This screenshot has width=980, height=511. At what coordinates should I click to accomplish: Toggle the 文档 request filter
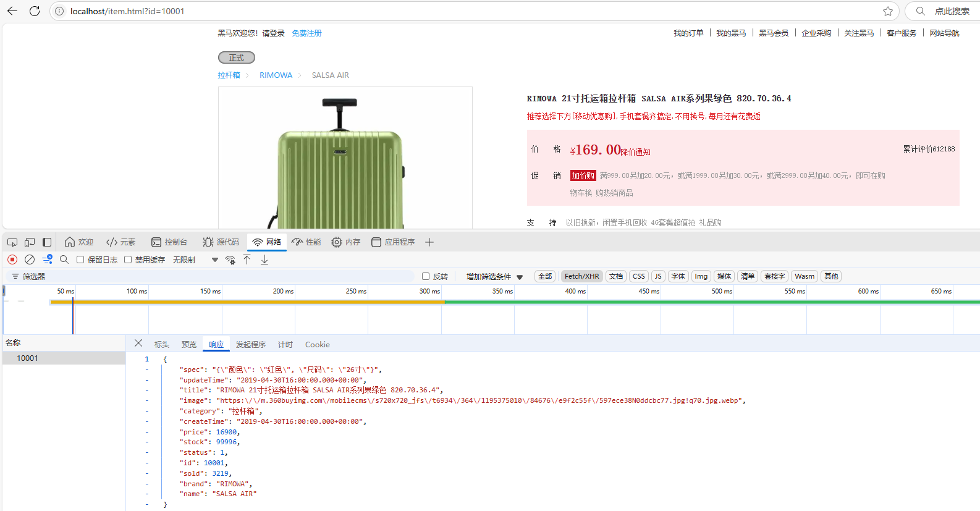tap(616, 276)
